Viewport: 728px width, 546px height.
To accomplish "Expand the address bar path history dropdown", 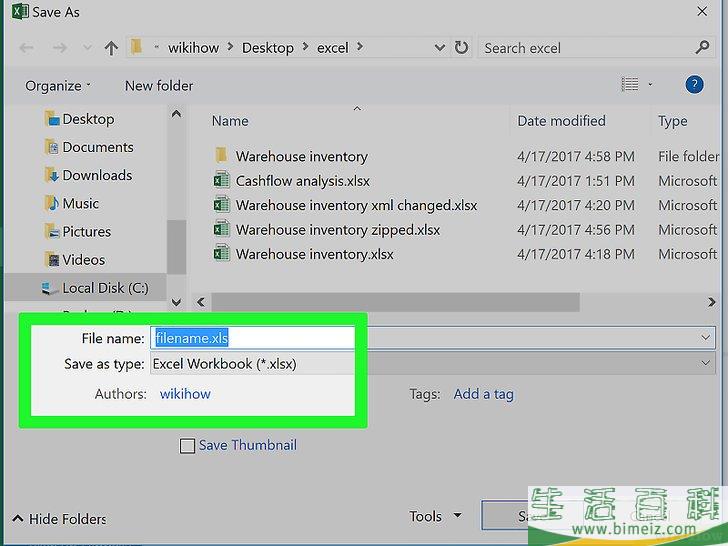I will tap(440, 48).
